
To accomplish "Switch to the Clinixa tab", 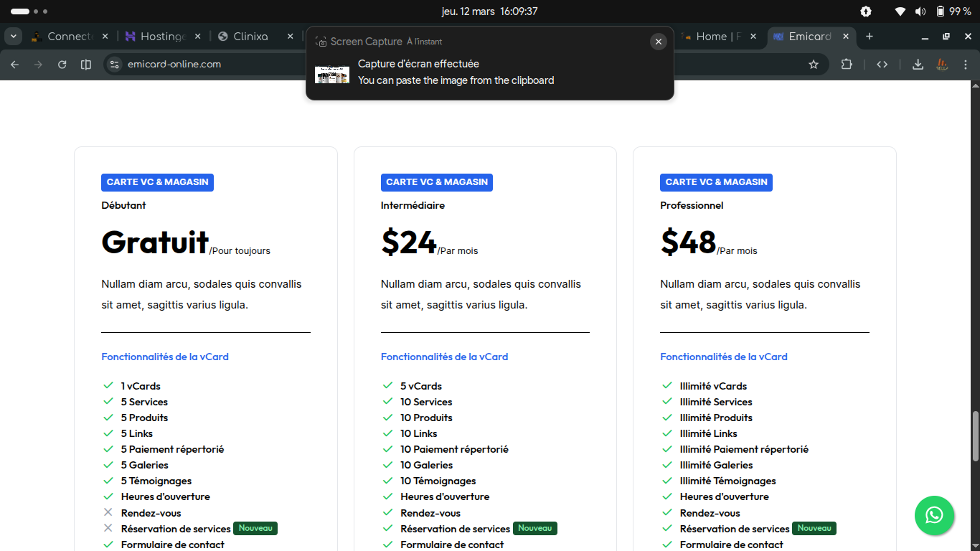I will click(x=250, y=37).
